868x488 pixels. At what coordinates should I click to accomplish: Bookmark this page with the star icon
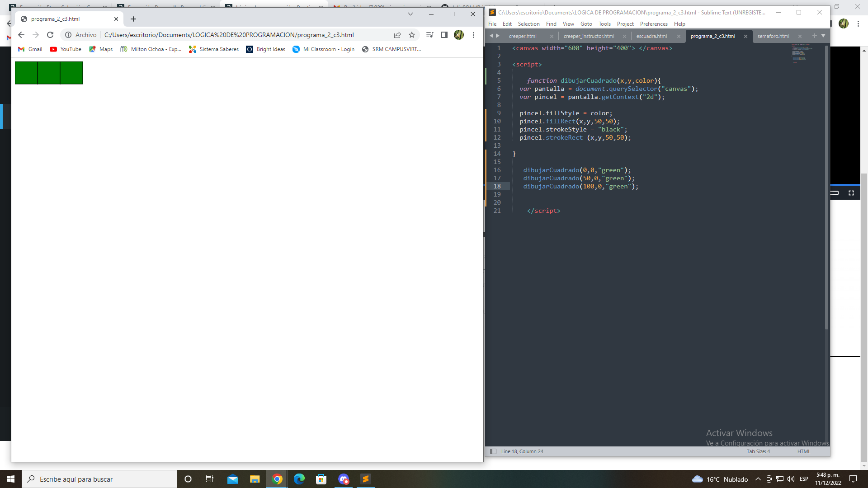tap(412, 35)
